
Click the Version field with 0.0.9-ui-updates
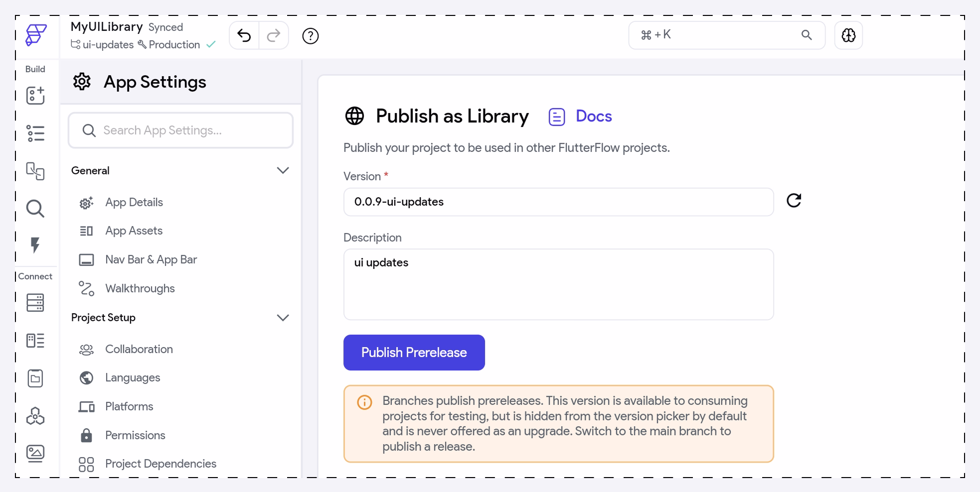pyautogui.click(x=558, y=202)
